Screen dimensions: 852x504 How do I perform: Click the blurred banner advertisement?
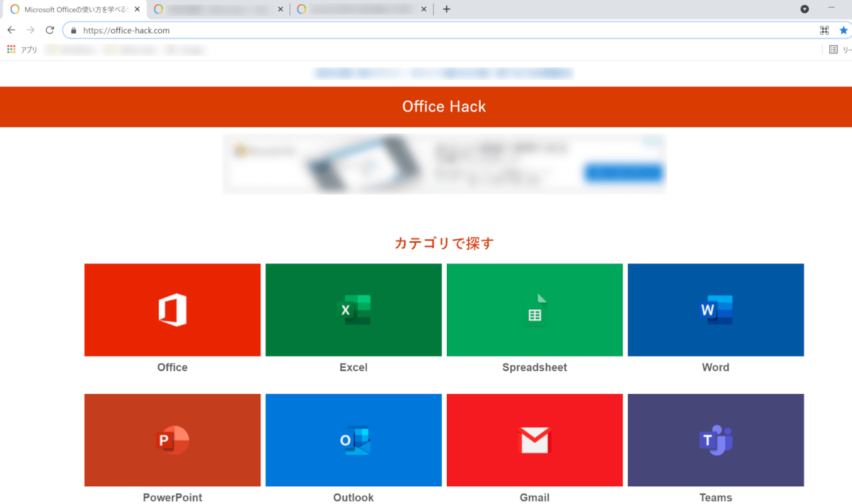pos(444,164)
